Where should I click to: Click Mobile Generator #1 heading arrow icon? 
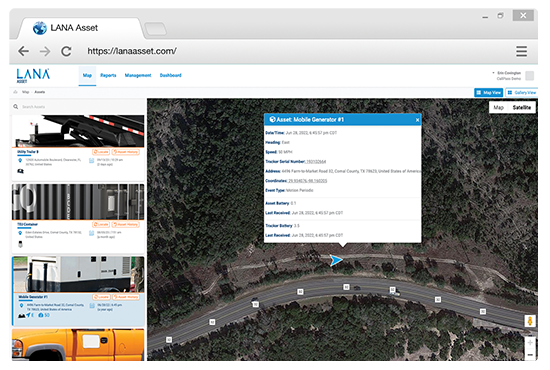pos(29,315)
